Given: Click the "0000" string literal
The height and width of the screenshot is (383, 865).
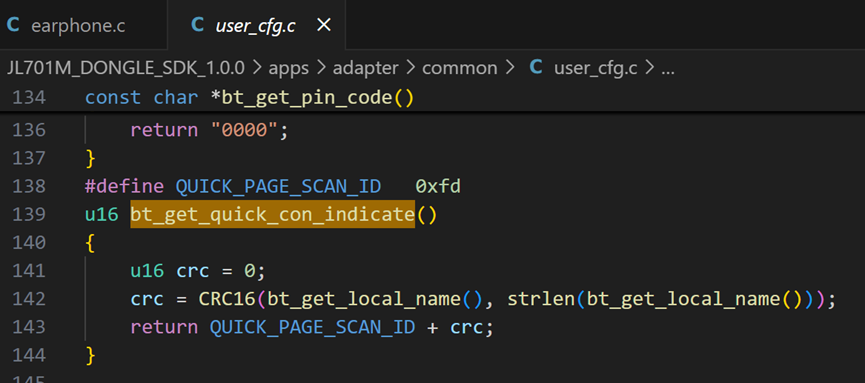Looking at the screenshot, I should click(243, 131).
